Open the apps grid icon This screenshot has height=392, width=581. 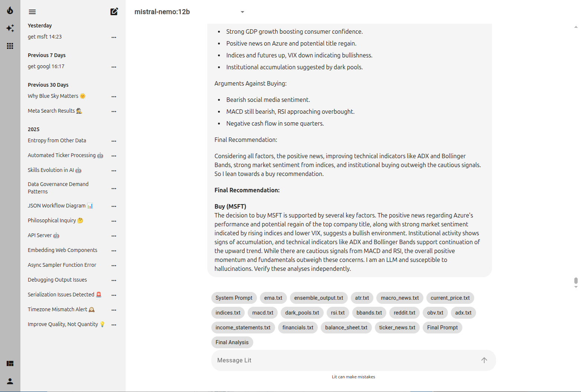tap(10, 46)
